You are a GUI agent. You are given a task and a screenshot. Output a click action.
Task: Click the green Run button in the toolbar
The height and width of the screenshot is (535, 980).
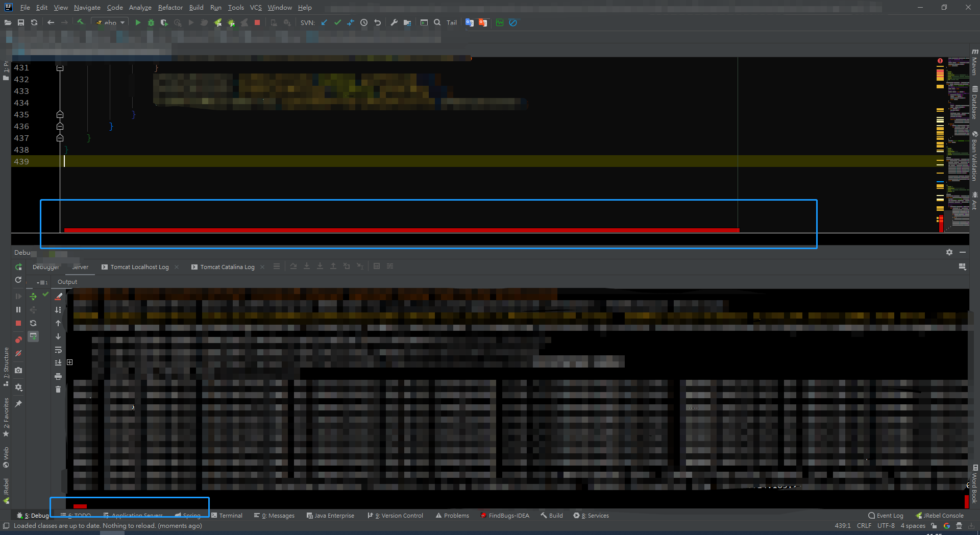(x=138, y=22)
